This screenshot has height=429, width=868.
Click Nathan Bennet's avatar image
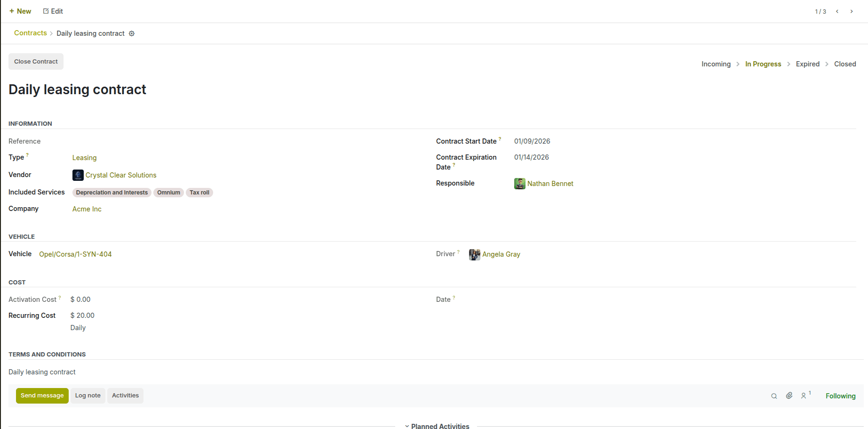tap(519, 184)
